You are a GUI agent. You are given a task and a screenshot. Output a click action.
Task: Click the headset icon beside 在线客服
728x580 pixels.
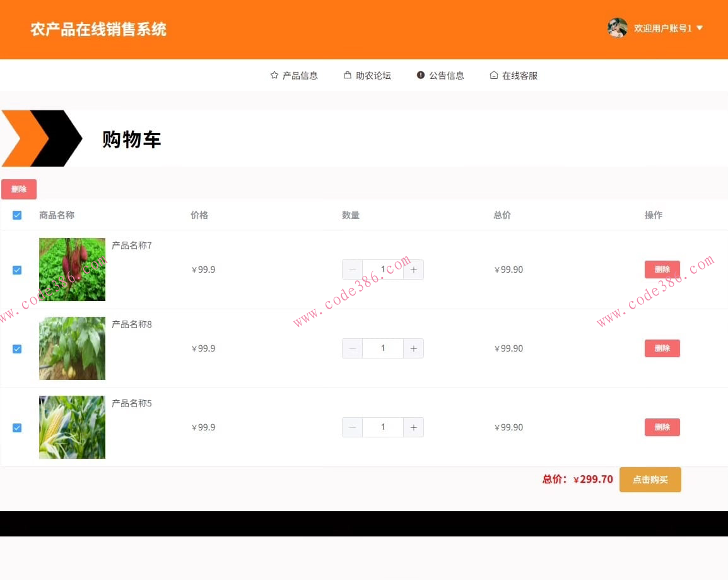(493, 74)
